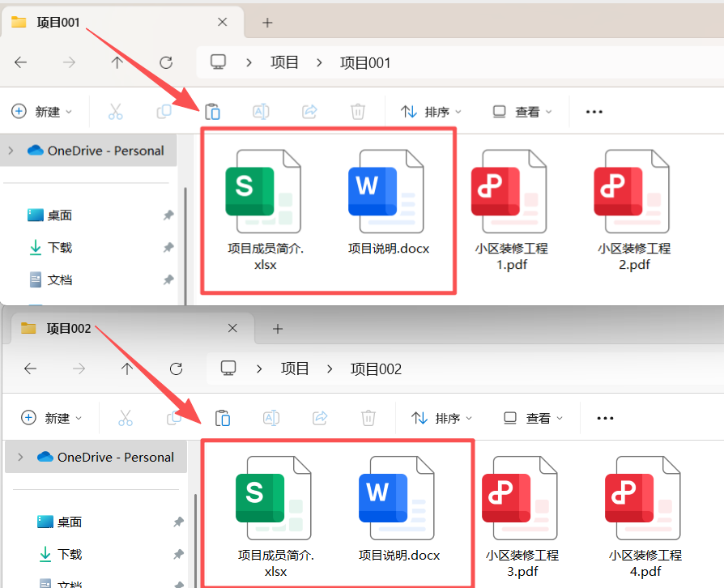The image size is (724, 588).
Task: Select 项目说明.docx in 项目001 window
Action: 388,203
